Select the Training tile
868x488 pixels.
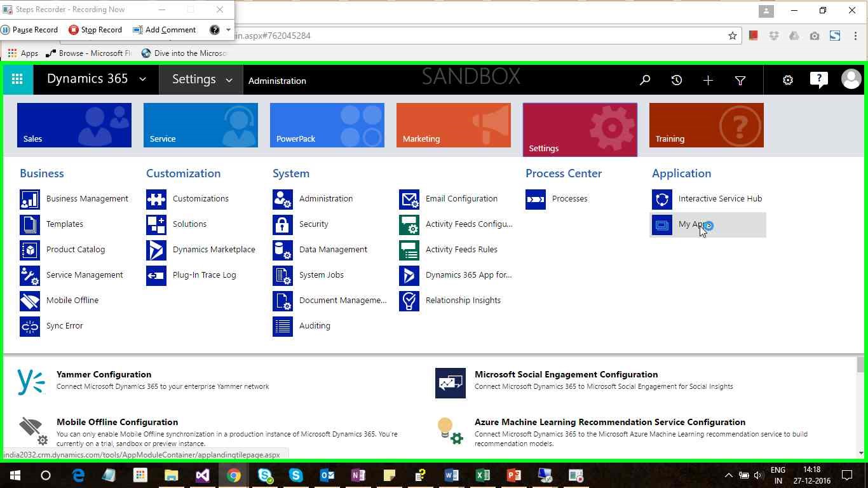[707, 125]
